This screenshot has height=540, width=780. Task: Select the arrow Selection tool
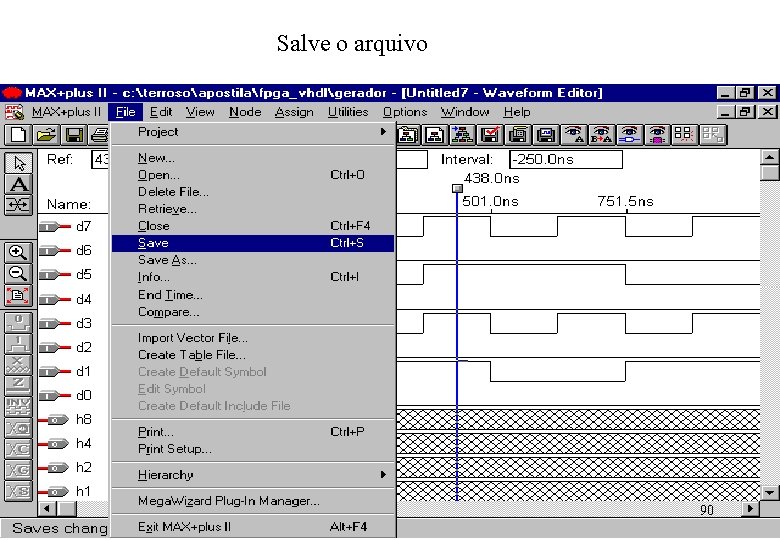(18, 163)
